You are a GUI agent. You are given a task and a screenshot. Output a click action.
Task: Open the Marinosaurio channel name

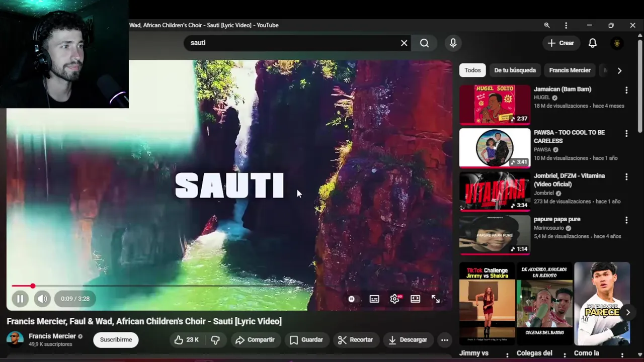[549, 228]
